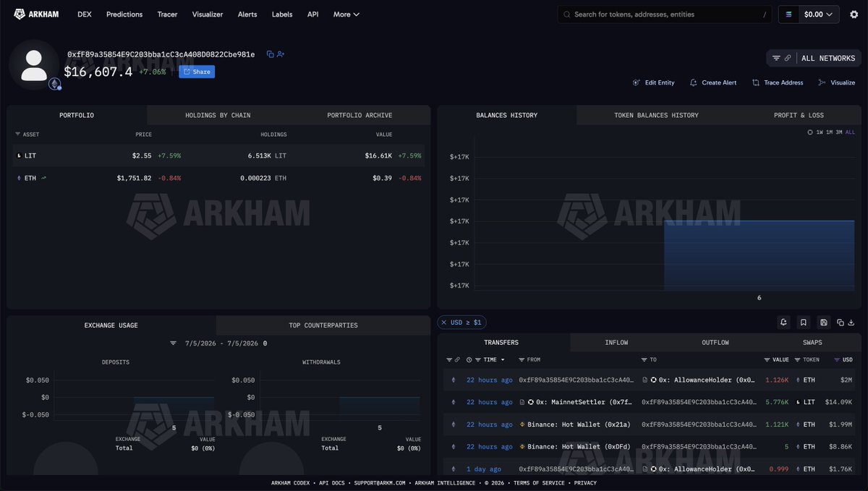Copy the wallet address with the copy icon
This screenshot has height=491, width=868.
point(270,54)
